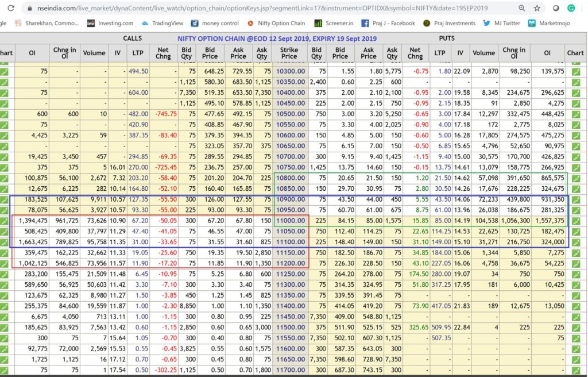Click puts LTP value 184.00
The width and height of the screenshot is (588, 377).
pyautogui.click(x=441, y=253)
